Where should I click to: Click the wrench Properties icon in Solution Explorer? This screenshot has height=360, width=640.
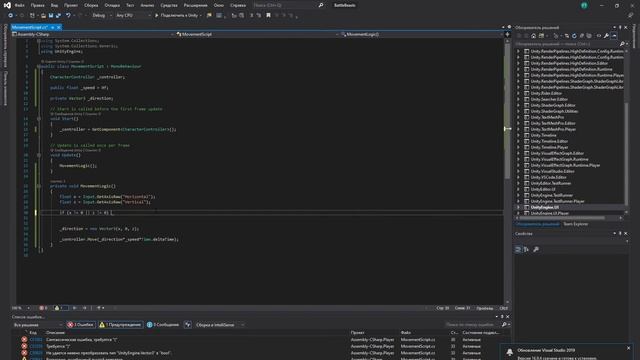(x=607, y=36)
